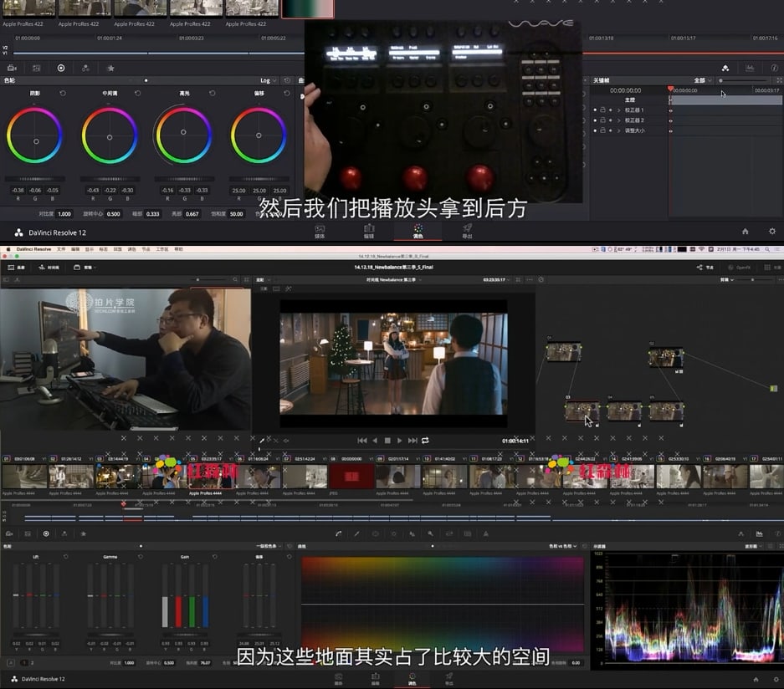Expand the 校正器 1 keyframe track
Screen dimensions: 784x689
click(618, 110)
